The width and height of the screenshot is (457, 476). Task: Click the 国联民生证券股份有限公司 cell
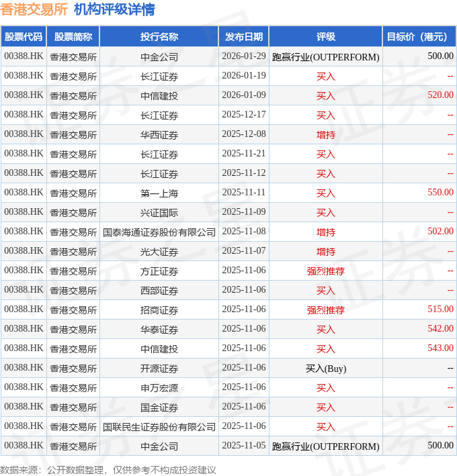pos(159,427)
